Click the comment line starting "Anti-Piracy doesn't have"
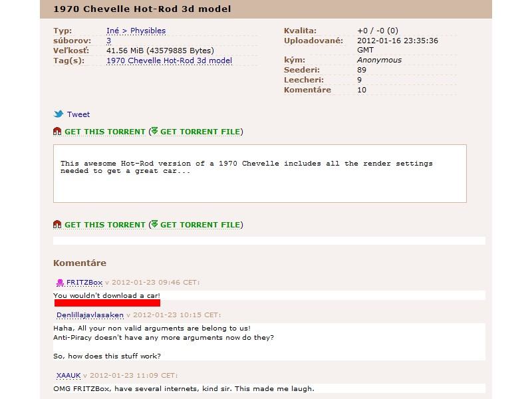 164,338
